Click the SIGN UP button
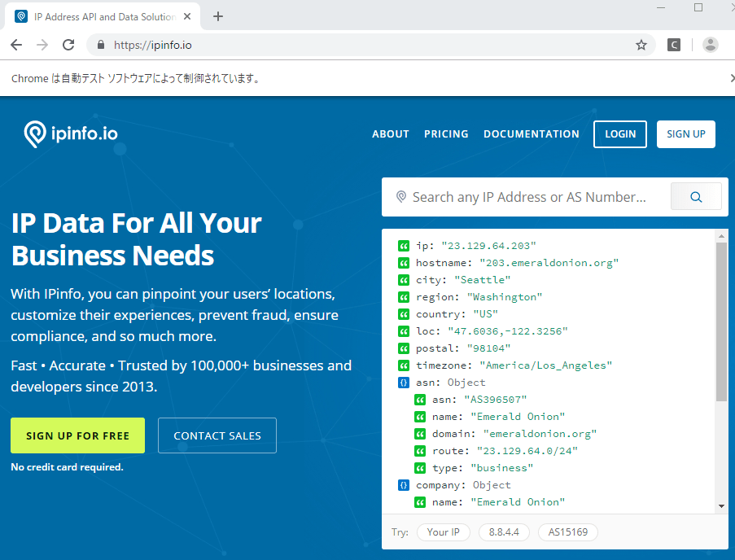The height and width of the screenshot is (560, 735). (x=686, y=134)
